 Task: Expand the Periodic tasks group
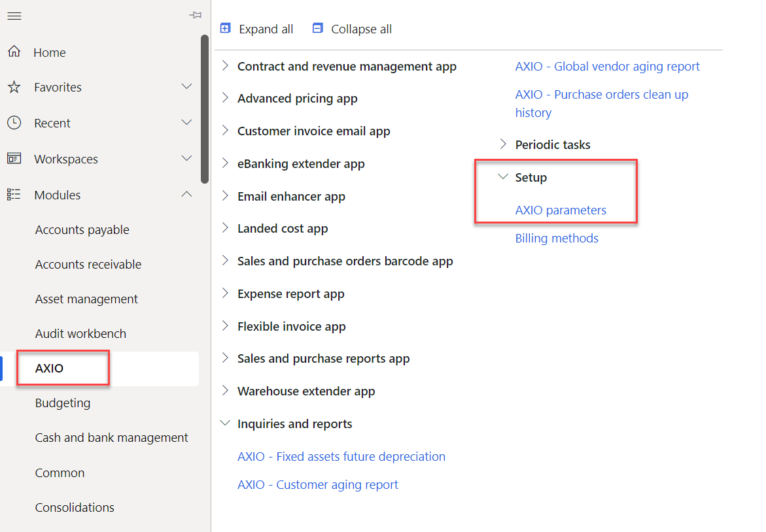coord(503,144)
